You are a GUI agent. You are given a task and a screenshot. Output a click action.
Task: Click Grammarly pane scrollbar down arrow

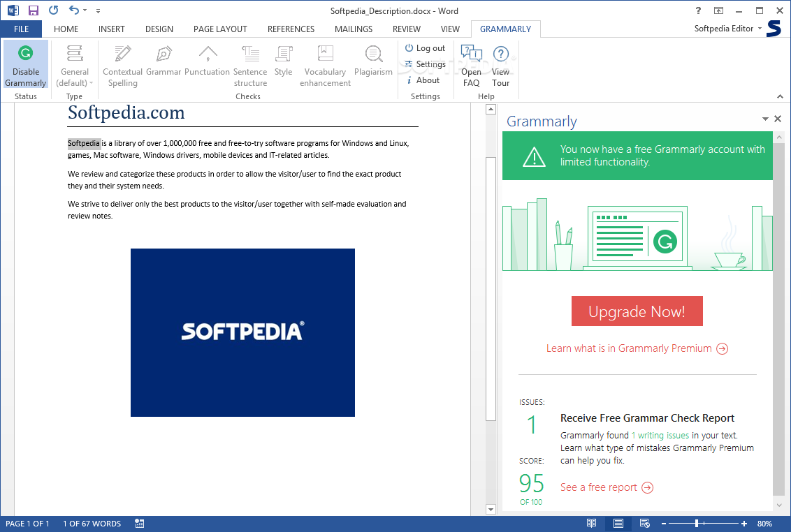[779, 505]
